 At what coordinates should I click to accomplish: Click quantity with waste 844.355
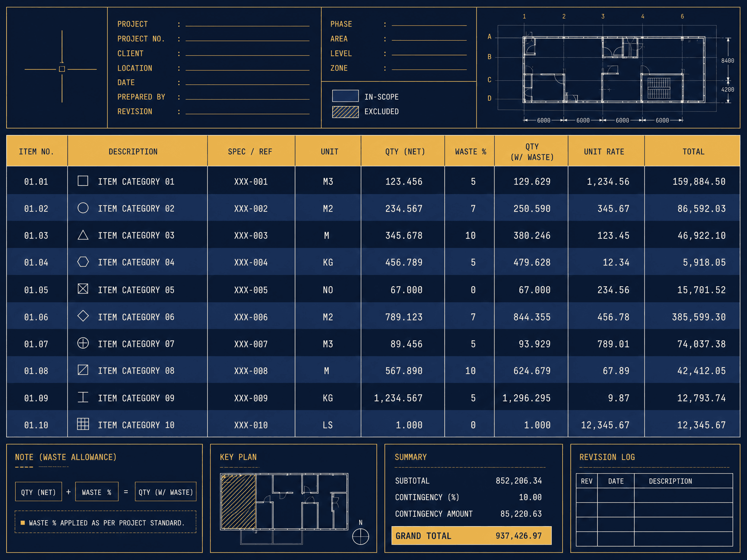(x=532, y=317)
